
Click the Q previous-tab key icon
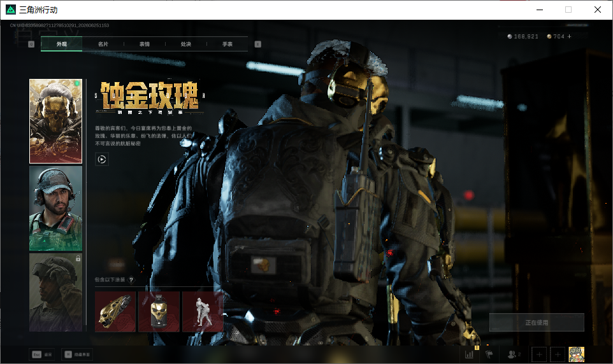point(31,44)
